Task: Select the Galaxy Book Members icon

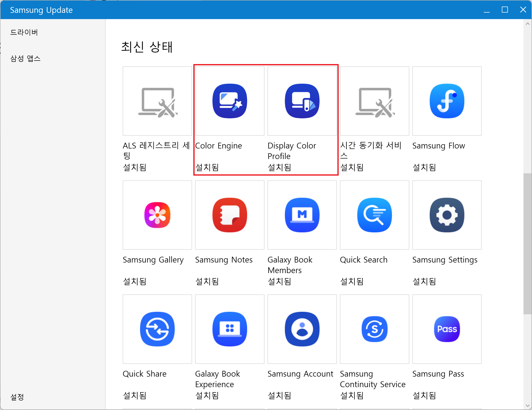Action: 302,215
